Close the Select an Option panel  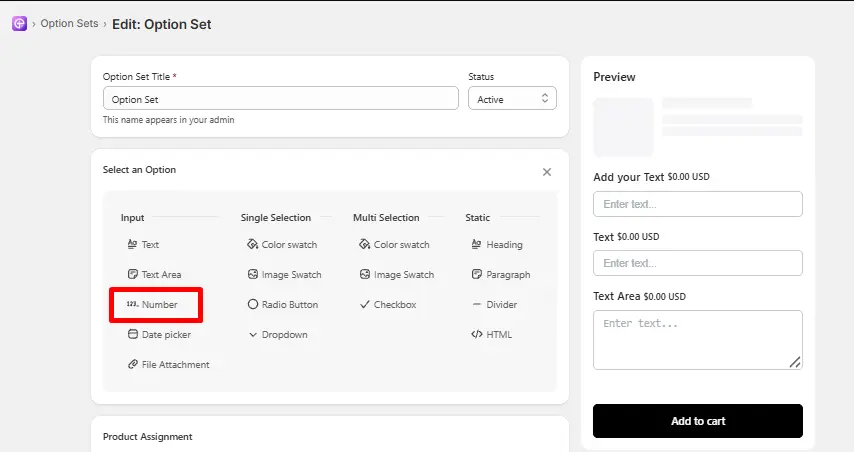click(547, 172)
